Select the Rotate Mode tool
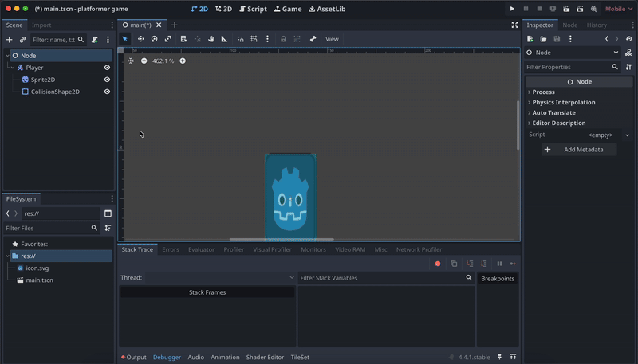638x364 pixels. tap(154, 39)
